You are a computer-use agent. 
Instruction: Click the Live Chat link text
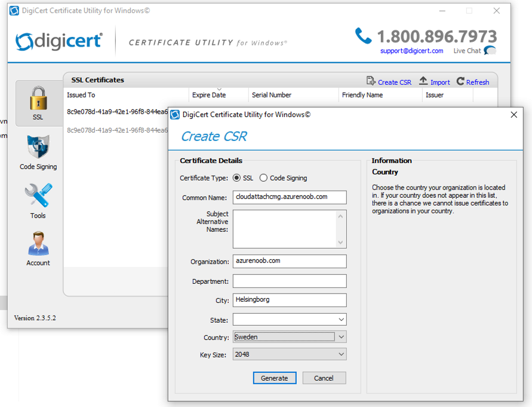click(467, 51)
